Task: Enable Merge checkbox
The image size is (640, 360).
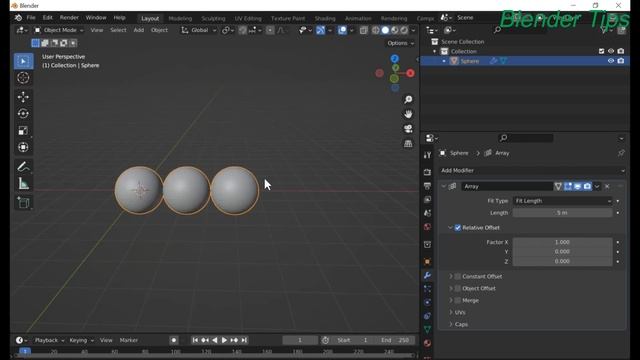Action: click(x=458, y=300)
